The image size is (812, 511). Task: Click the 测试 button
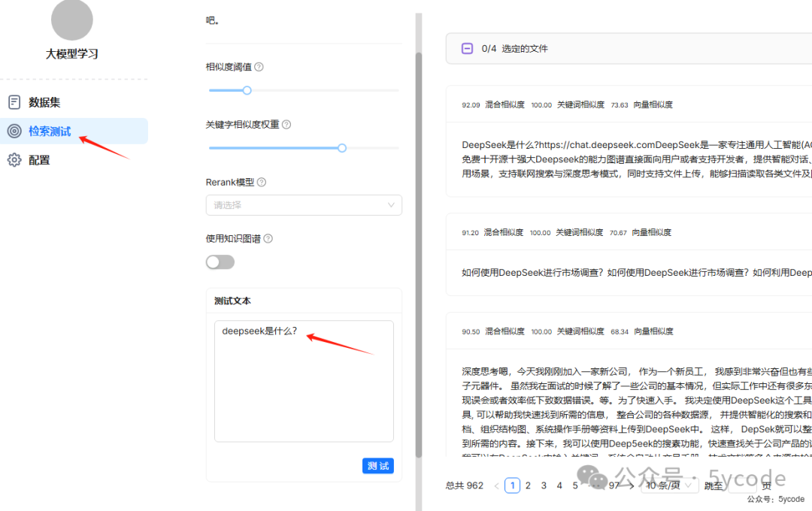pyautogui.click(x=378, y=466)
